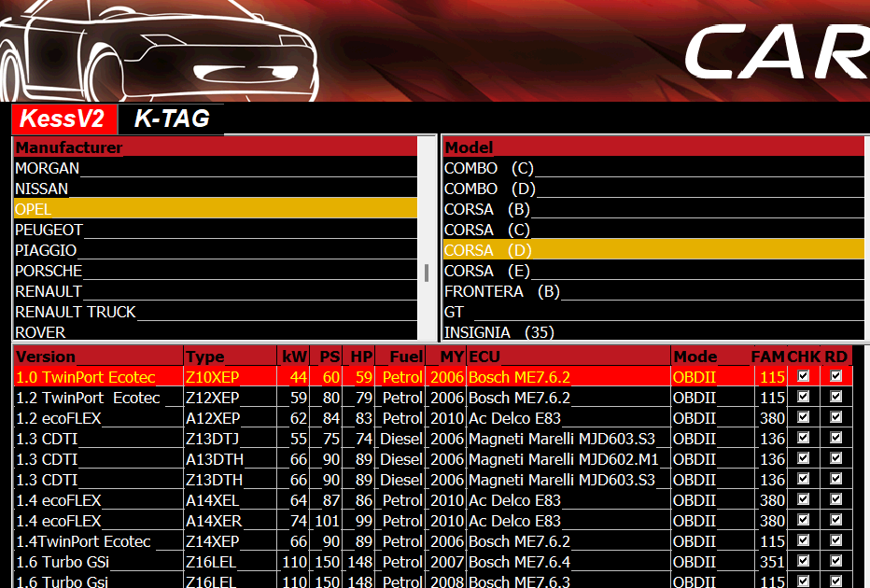Select PEUGEOT in the Manufacturer list
The width and height of the screenshot is (870, 588).
point(49,230)
